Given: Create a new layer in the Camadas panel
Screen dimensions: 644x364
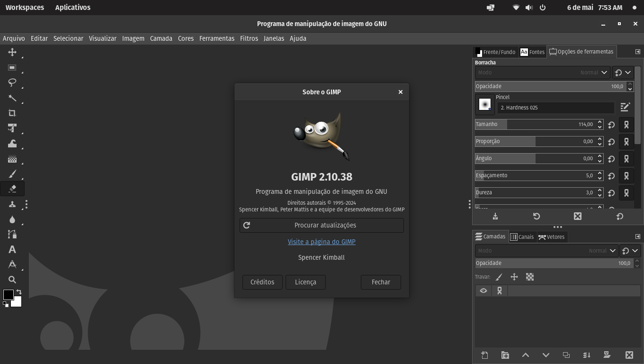Looking at the screenshot, I should (x=484, y=355).
